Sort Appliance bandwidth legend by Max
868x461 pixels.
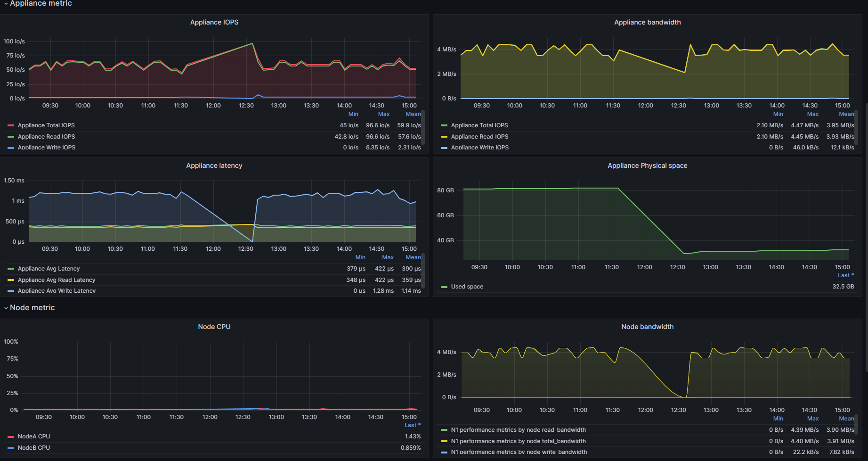(x=813, y=114)
